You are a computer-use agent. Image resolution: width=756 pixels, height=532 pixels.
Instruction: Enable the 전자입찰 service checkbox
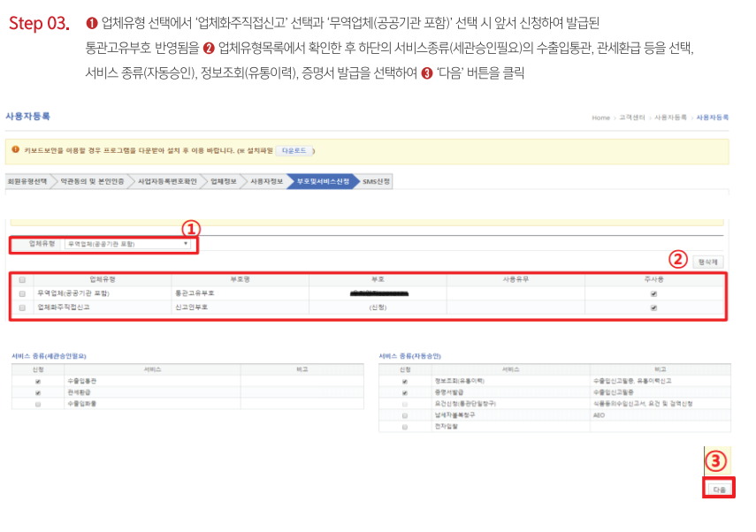405,427
